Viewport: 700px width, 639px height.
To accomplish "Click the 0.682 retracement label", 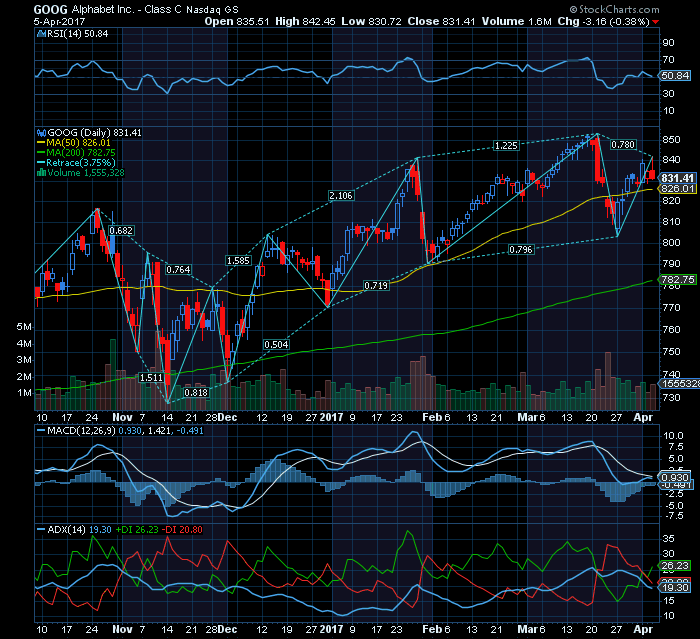I will pos(121,230).
